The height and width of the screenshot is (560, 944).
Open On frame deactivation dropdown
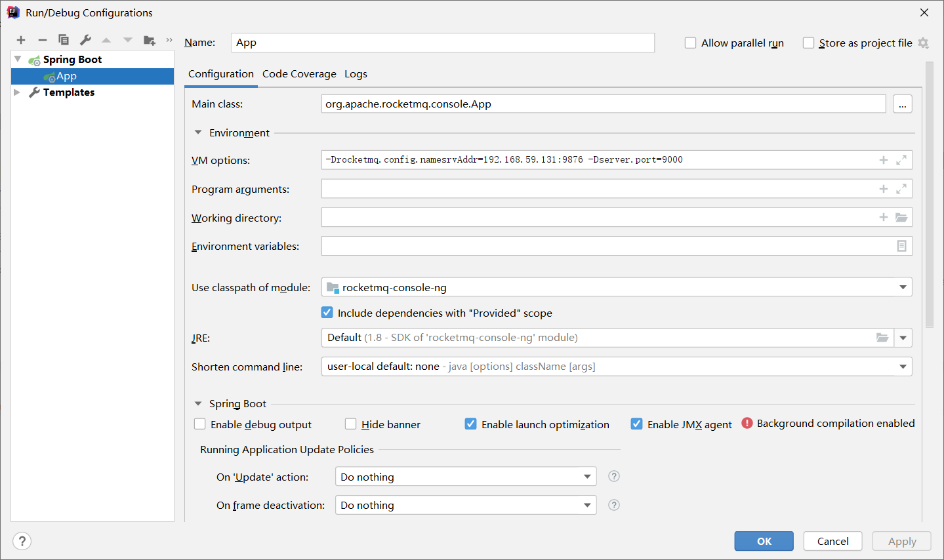(x=466, y=505)
